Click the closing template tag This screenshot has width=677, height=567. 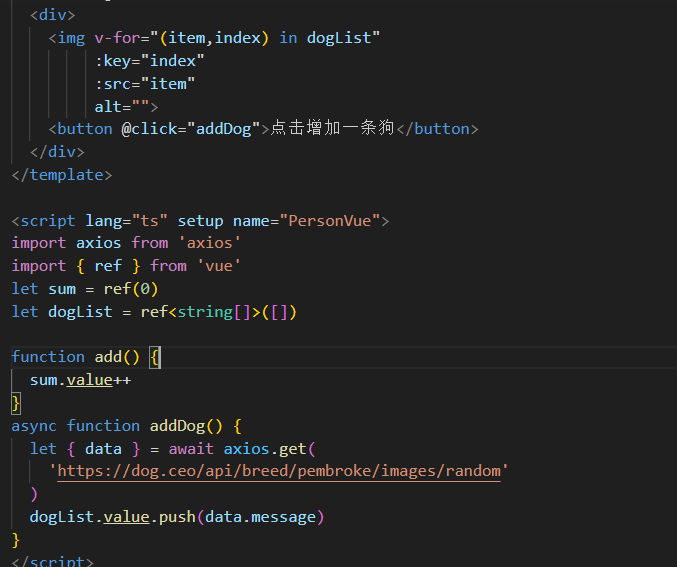(62, 175)
